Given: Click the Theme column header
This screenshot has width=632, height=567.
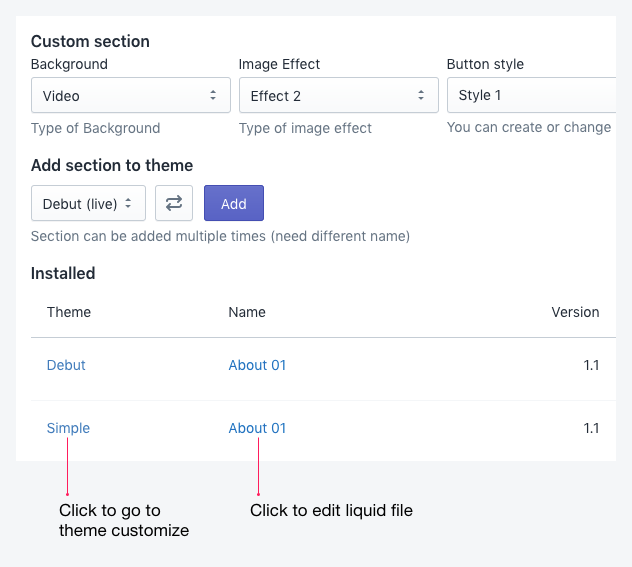Looking at the screenshot, I should (69, 312).
